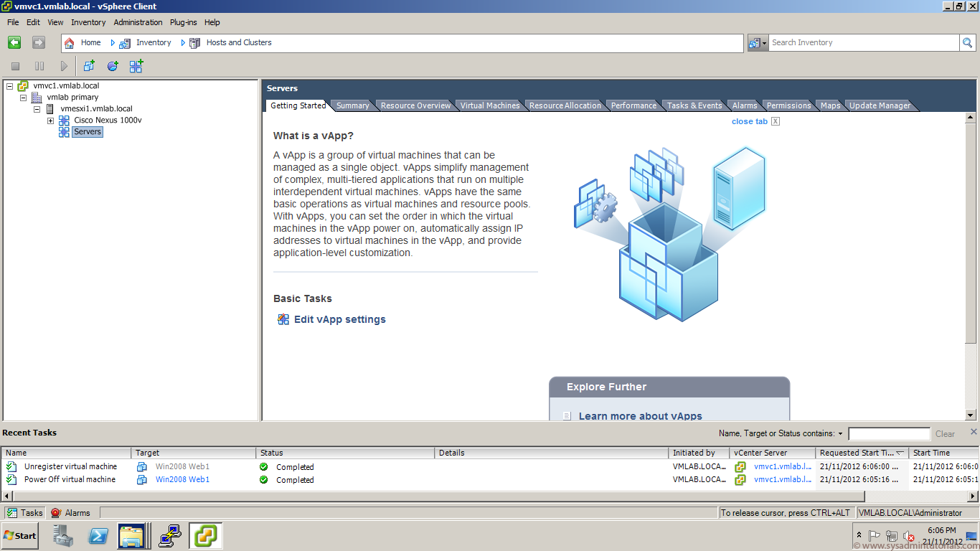Click the taskbar clock

coord(941,536)
